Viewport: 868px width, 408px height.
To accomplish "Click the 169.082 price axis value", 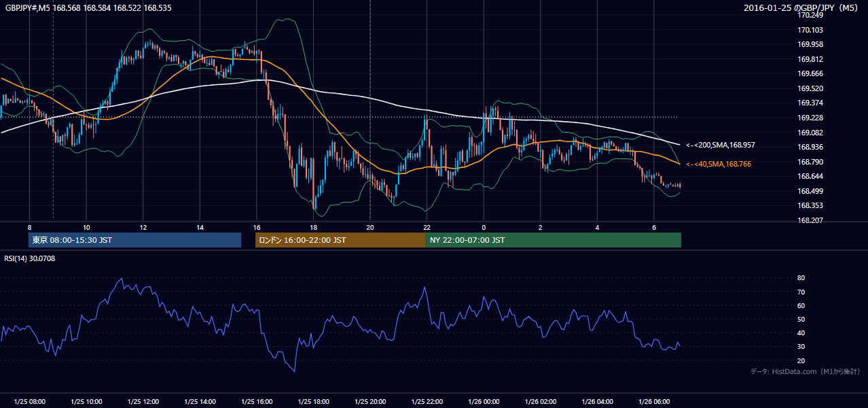I will click(x=810, y=133).
